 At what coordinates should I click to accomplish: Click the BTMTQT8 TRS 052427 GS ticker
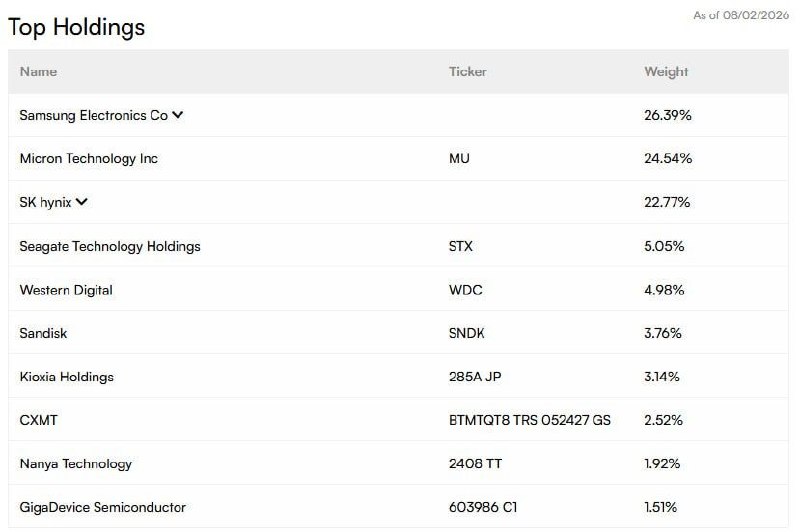[530, 420]
